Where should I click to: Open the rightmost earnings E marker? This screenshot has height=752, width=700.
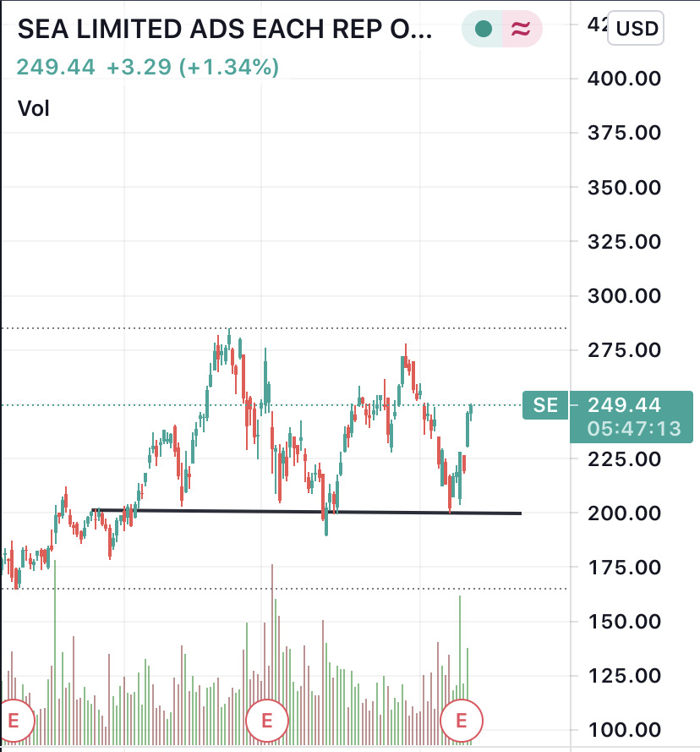tap(462, 721)
